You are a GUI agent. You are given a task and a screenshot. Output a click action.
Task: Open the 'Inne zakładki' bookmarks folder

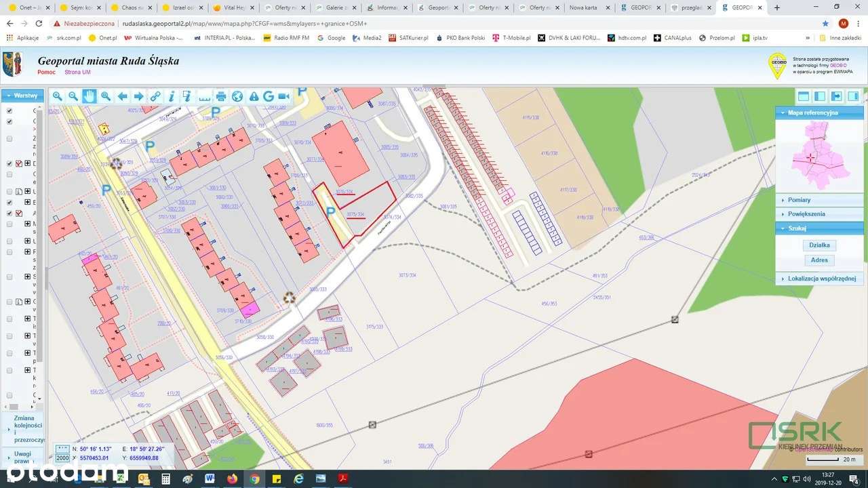(x=840, y=38)
